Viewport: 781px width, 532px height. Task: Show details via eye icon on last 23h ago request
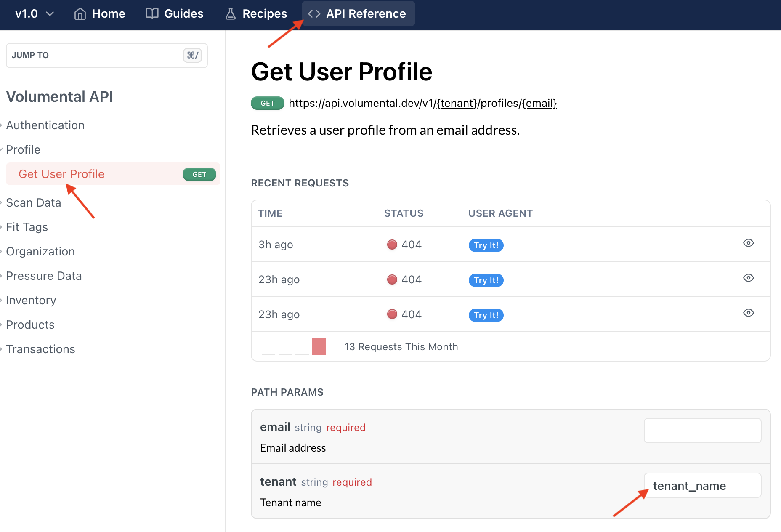tap(749, 313)
